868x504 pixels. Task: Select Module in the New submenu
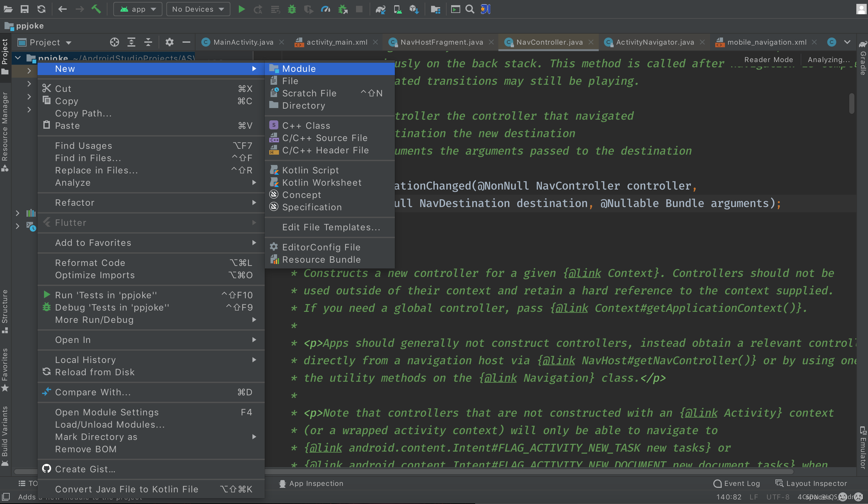(299, 69)
